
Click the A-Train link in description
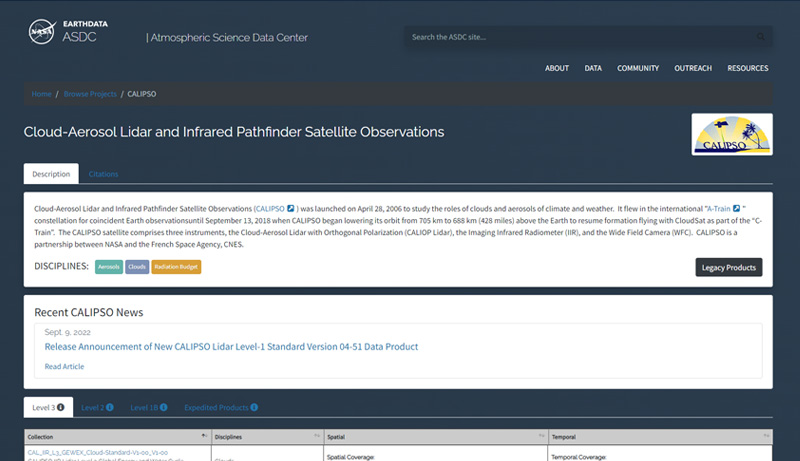coord(718,209)
